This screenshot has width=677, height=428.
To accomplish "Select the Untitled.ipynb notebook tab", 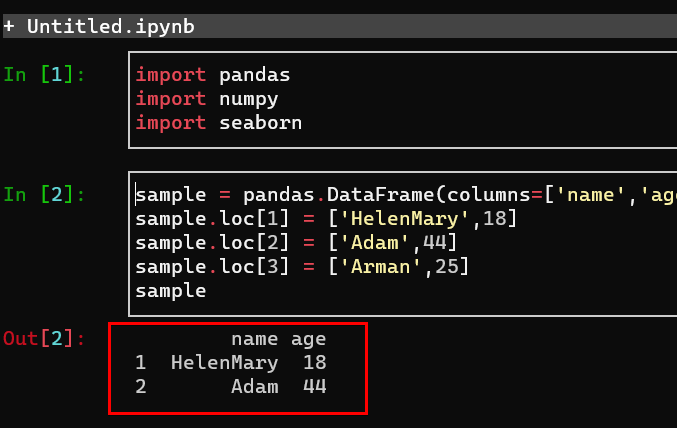I will point(111,27).
